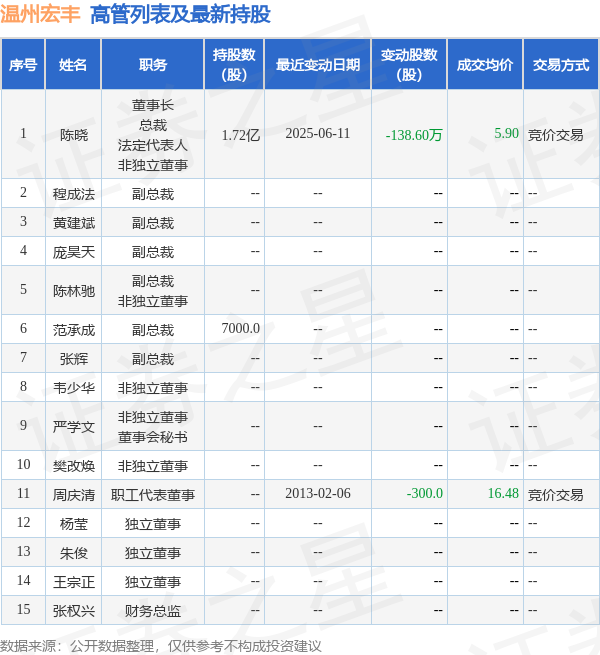Click the 成交均价 column header

tap(485, 65)
